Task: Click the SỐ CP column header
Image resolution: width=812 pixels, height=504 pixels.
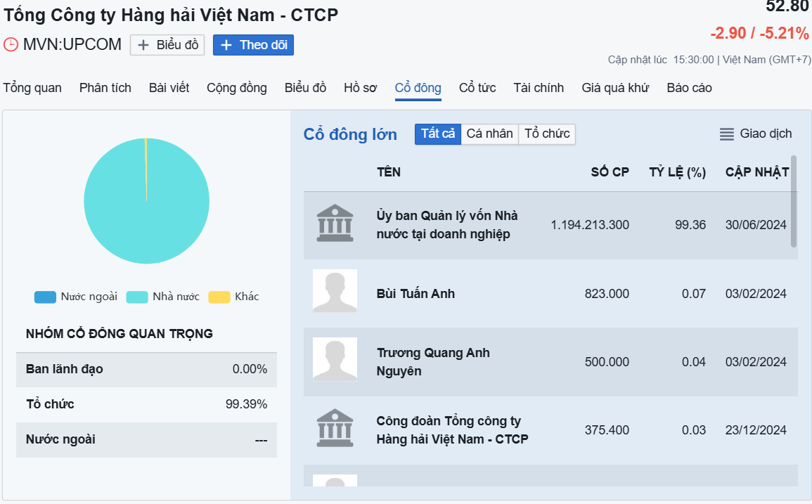Action: tap(610, 172)
